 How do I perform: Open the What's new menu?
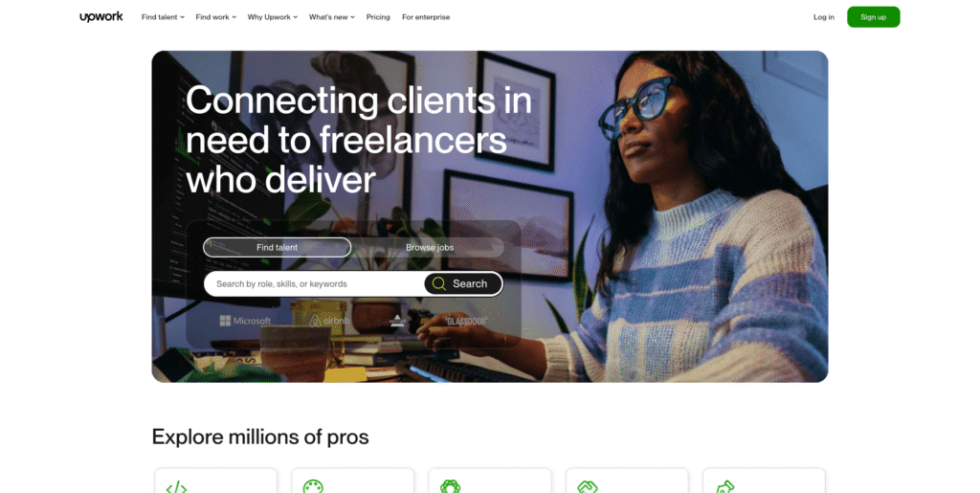tap(331, 17)
